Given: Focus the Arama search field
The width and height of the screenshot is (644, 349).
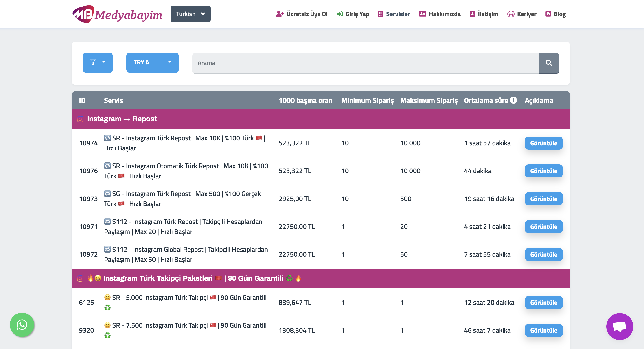Looking at the screenshot, I should [365, 63].
